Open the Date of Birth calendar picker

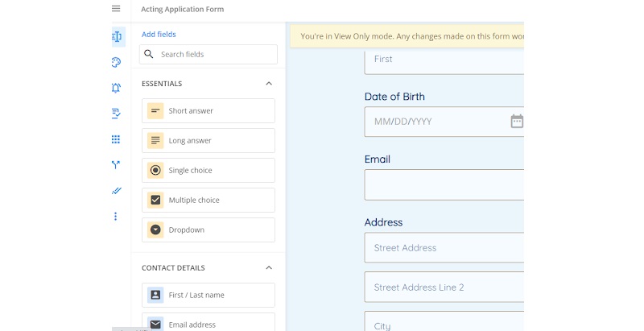click(516, 122)
